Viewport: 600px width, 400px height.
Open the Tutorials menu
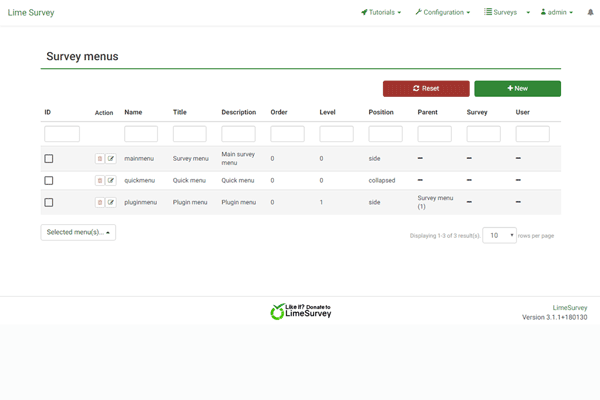click(381, 13)
